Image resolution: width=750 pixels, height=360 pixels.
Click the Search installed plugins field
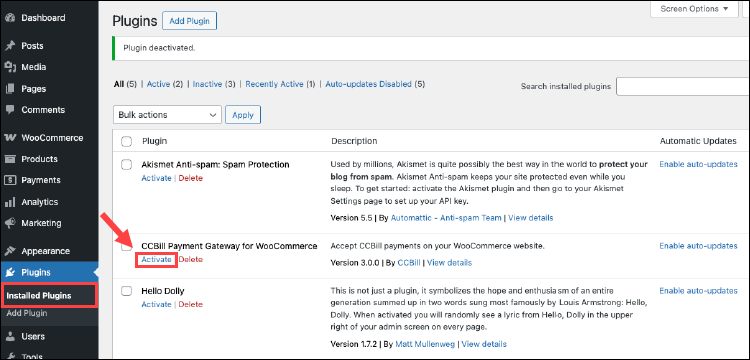coord(683,87)
